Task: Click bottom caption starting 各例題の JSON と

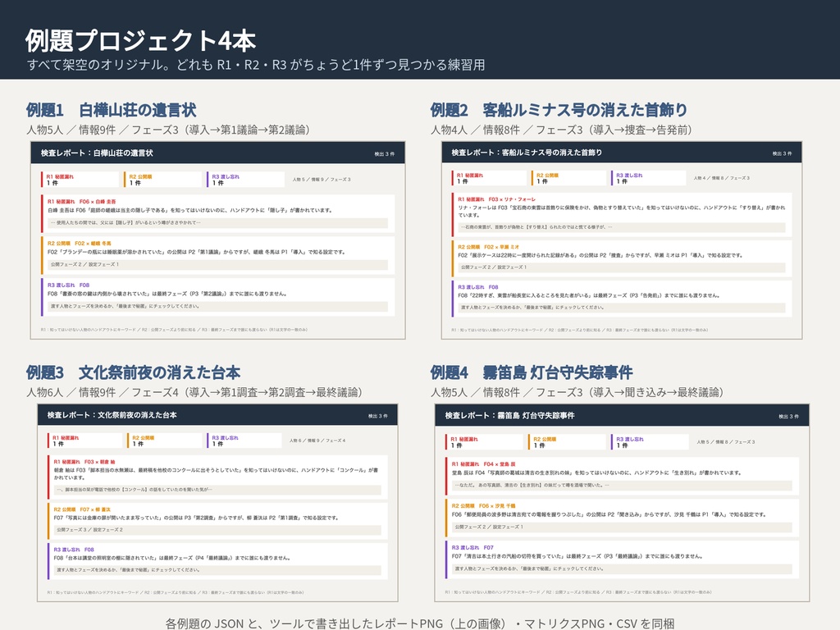Action: (x=419, y=623)
